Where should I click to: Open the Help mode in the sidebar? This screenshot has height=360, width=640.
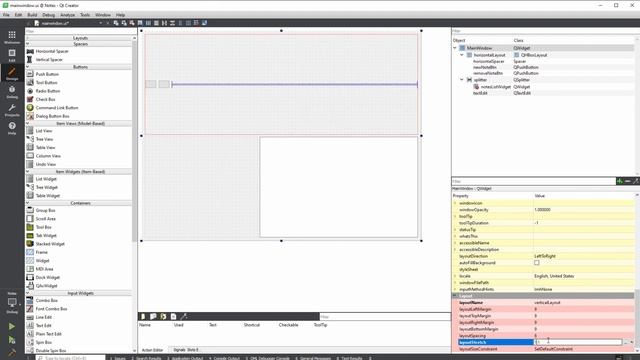(x=12, y=128)
